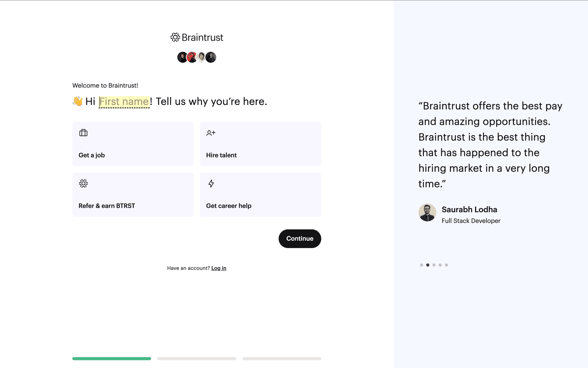
Task: Click the 'Have an account?' text
Action: [x=188, y=268]
